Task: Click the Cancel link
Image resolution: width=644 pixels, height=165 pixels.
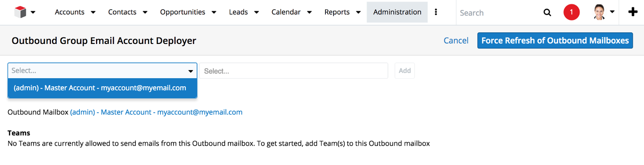Action: [456, 40]
